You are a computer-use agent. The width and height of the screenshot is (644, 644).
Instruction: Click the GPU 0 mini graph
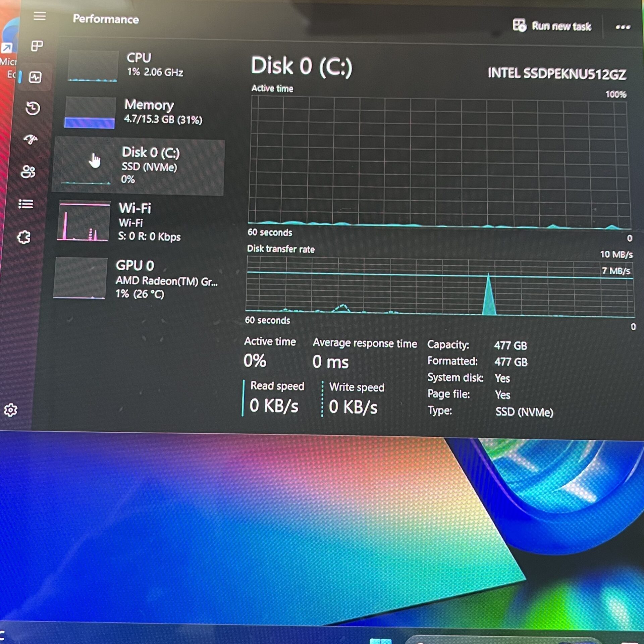80,278
